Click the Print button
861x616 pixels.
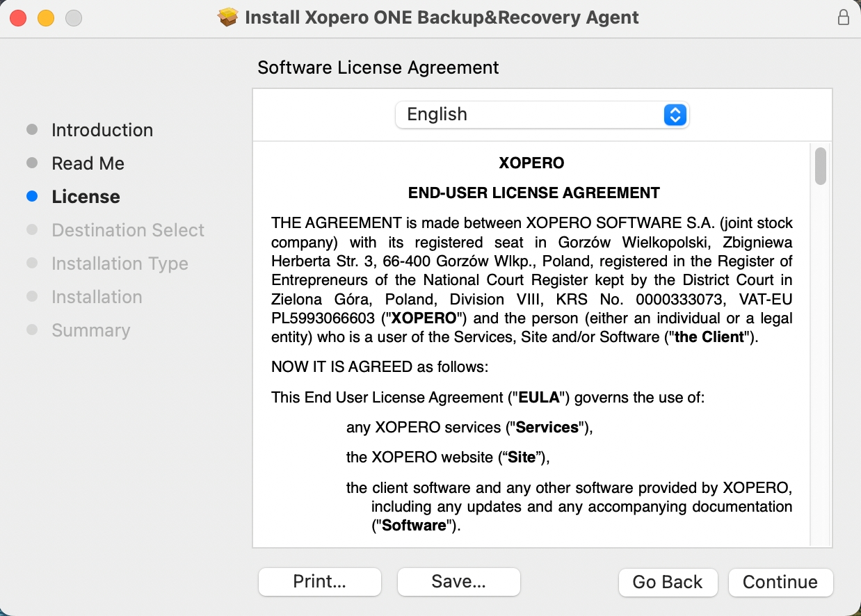tap(319, 582)
